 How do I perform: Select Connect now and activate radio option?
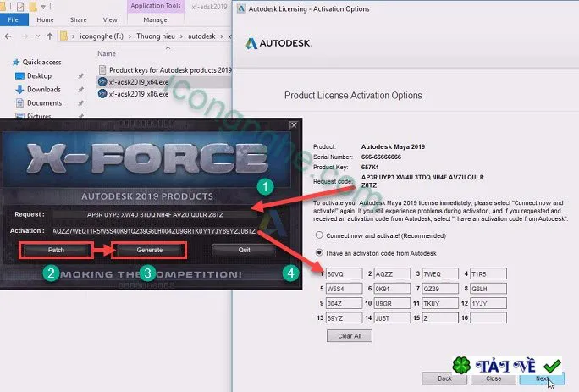319,235
